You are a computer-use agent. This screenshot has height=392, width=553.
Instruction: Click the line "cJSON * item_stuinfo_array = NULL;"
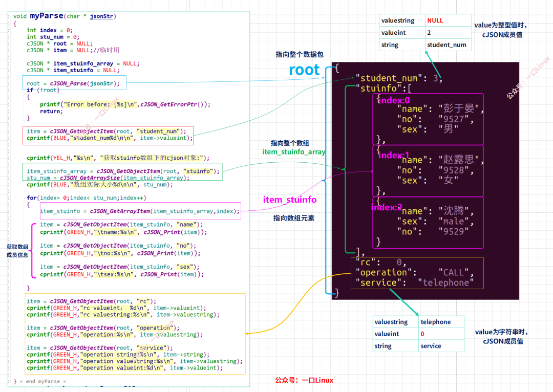coord(83,64)
